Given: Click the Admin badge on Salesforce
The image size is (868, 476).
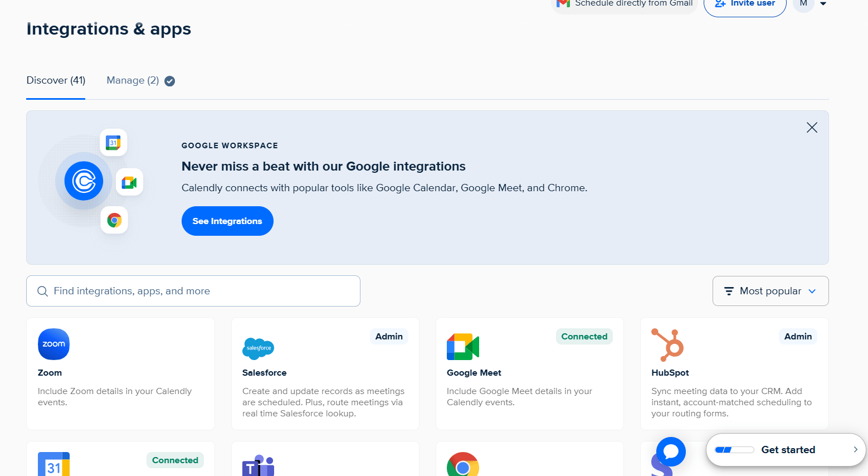Looking at the screenshot, I should [389, 336].
